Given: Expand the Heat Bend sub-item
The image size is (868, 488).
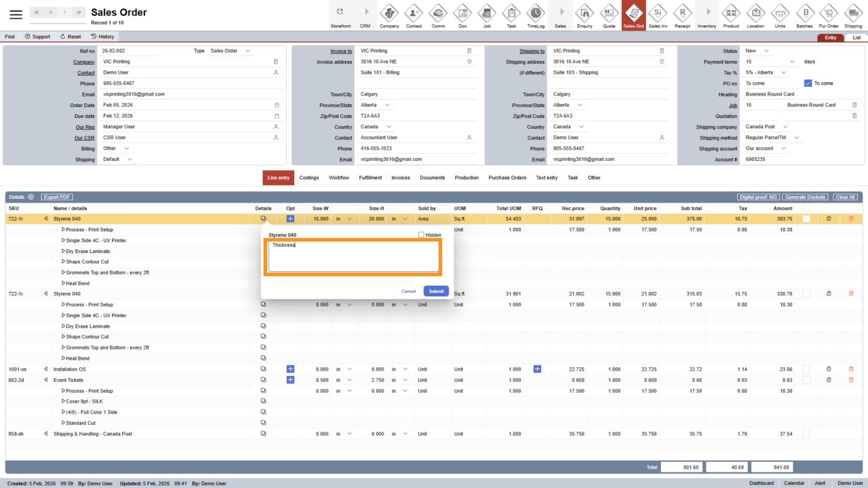Looking at the screenshot, I should tap(64, 284).
